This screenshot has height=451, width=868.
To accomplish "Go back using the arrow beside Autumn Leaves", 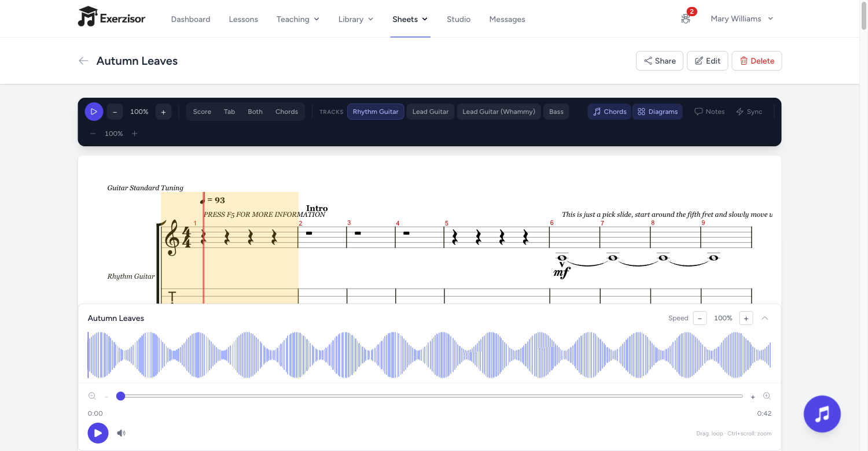I will click(83, 61).
